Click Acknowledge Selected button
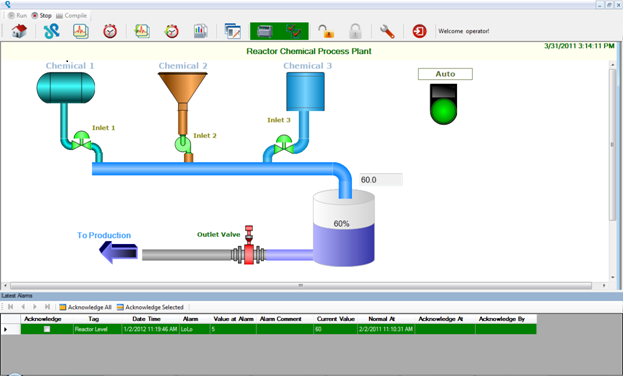Image resolution: width=624 pixels, height=377 pixels. pyautogui.click(x=150, y=307)
